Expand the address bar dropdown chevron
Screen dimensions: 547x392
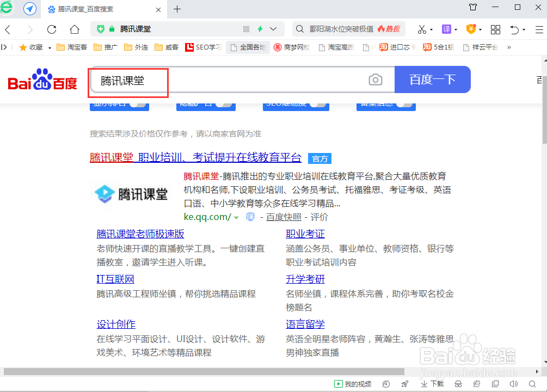tap(273, 29)
